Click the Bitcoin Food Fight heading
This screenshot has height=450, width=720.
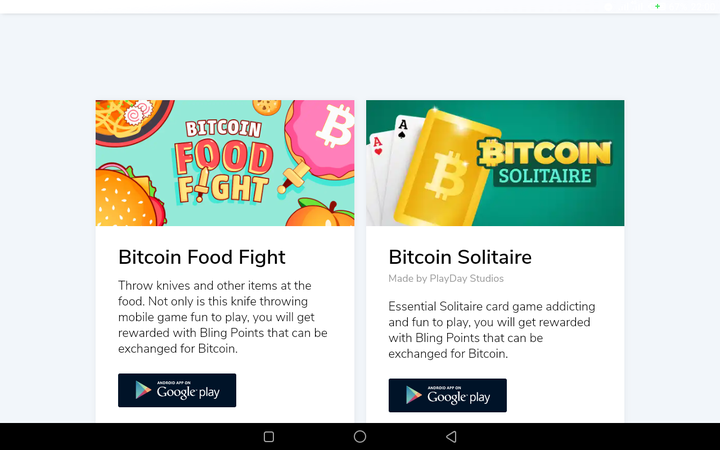pos(202,257)
